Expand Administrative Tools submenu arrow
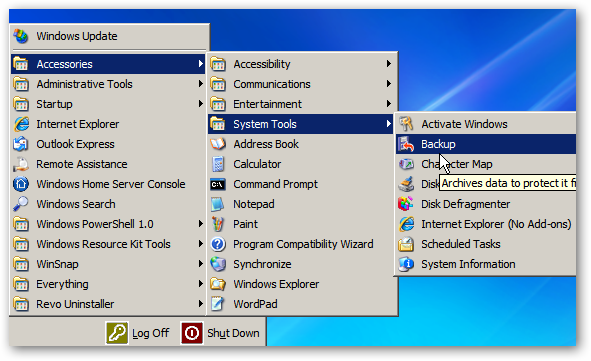591x361 pixels. click(x=201, y=84)
